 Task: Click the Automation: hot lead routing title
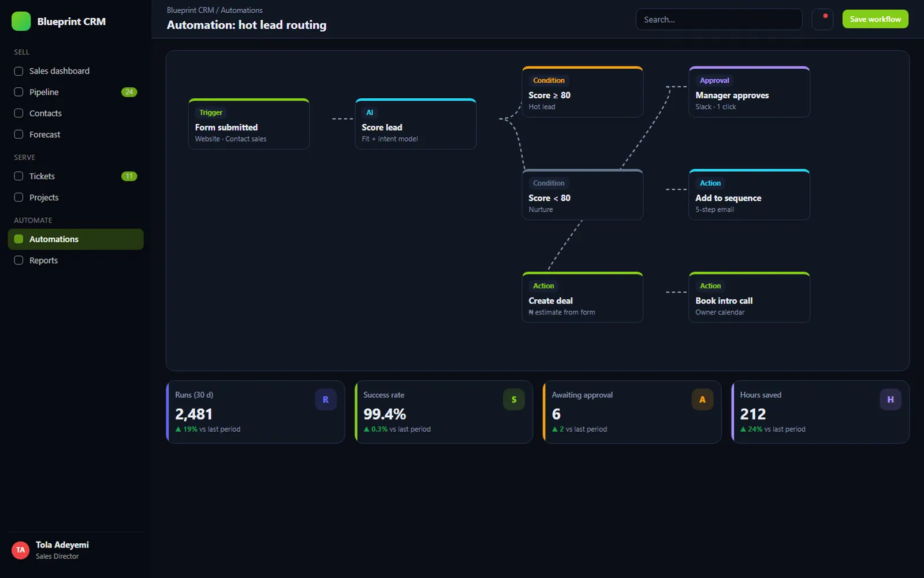(247, 25)
